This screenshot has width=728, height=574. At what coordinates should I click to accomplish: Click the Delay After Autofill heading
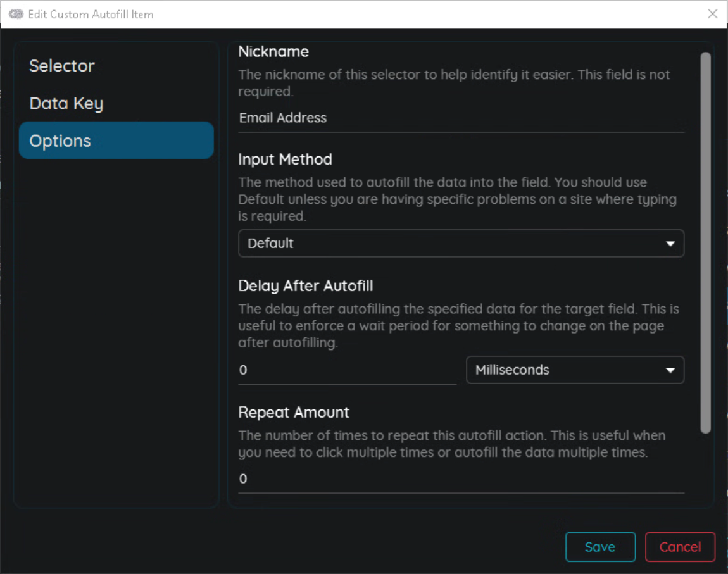coord(305,286)
